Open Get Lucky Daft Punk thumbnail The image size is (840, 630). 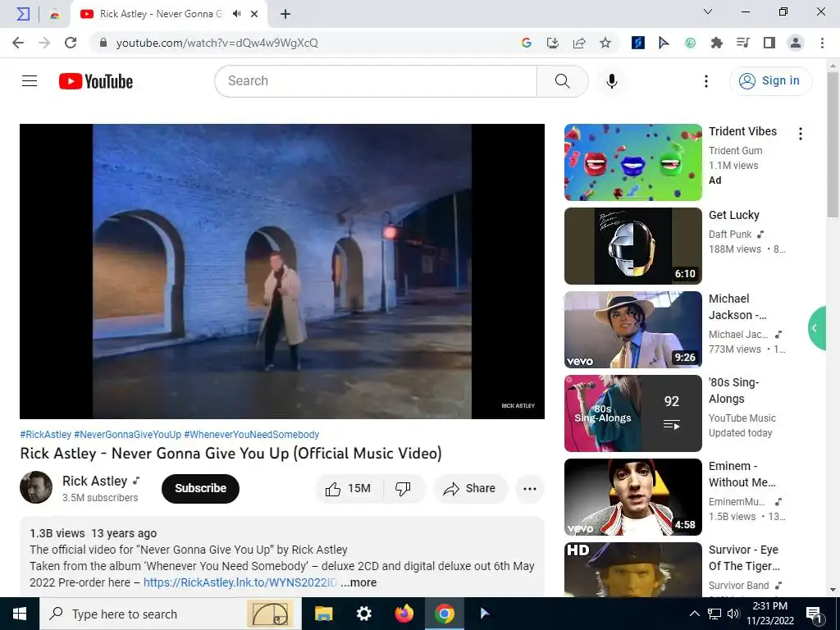coord(632,246)
